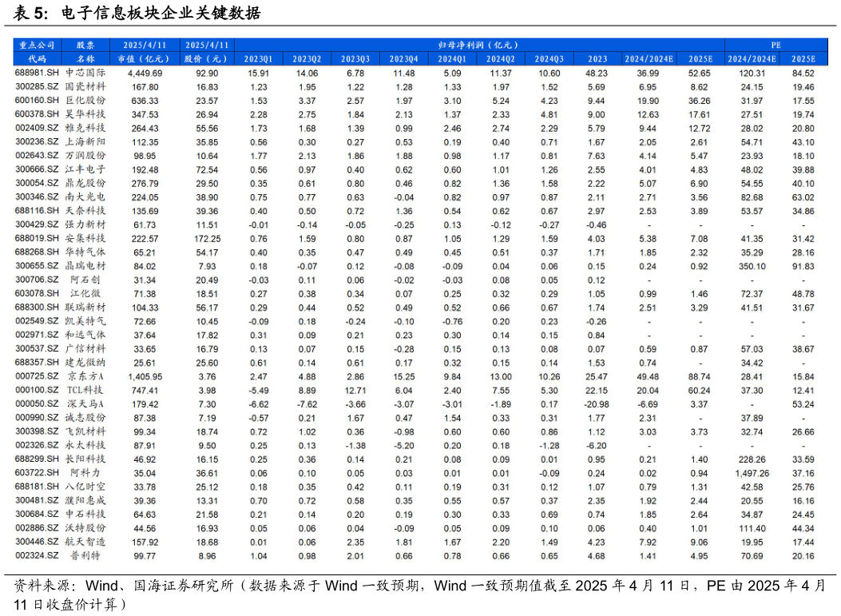Image resolution: width=841 pixels, height=616 pixels.
Task: Click stock code 300346.SZ
Action: pyautogui.click(x=37, y=197)
